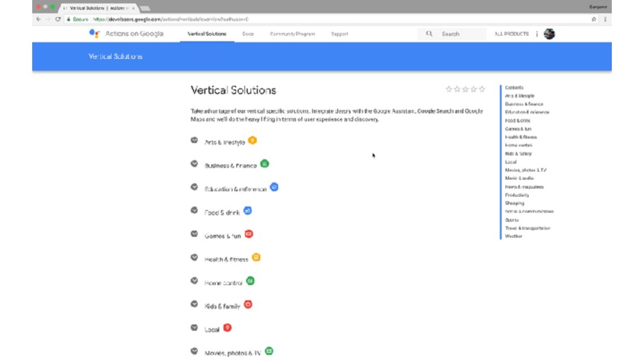644x362 pixels.
Task: Jump to Arts & lifestyle in contents sidebar
Action: pyautogui.click(x=519, y=96)
